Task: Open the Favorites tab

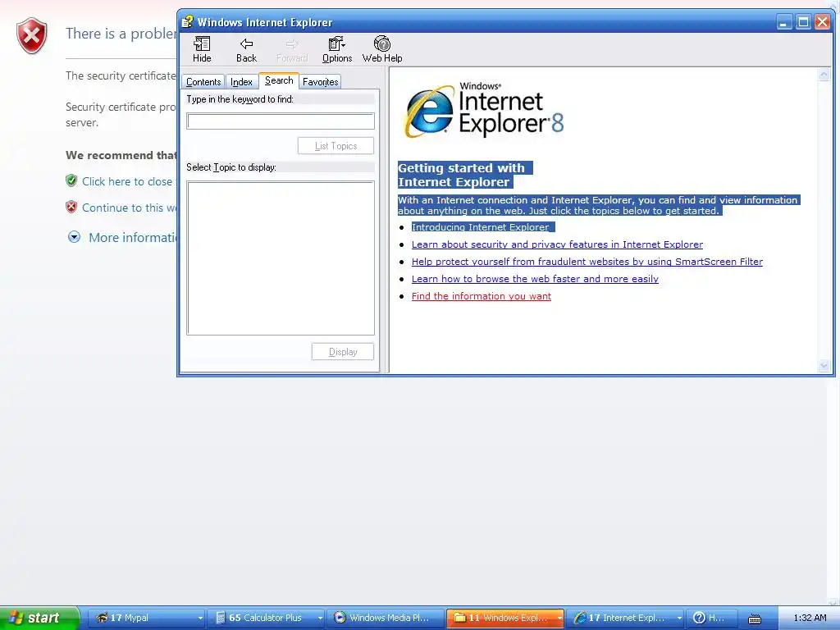Action: click(x=321, y=82)
